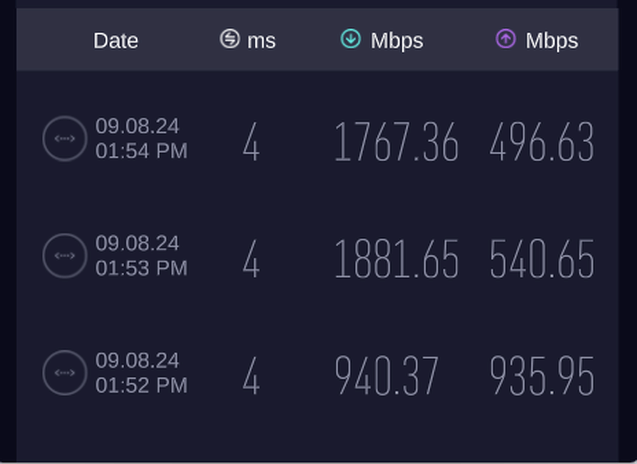Screen dimensions: 637x464
Task: Sort by ms ping column label
Action: coord(262,41)
